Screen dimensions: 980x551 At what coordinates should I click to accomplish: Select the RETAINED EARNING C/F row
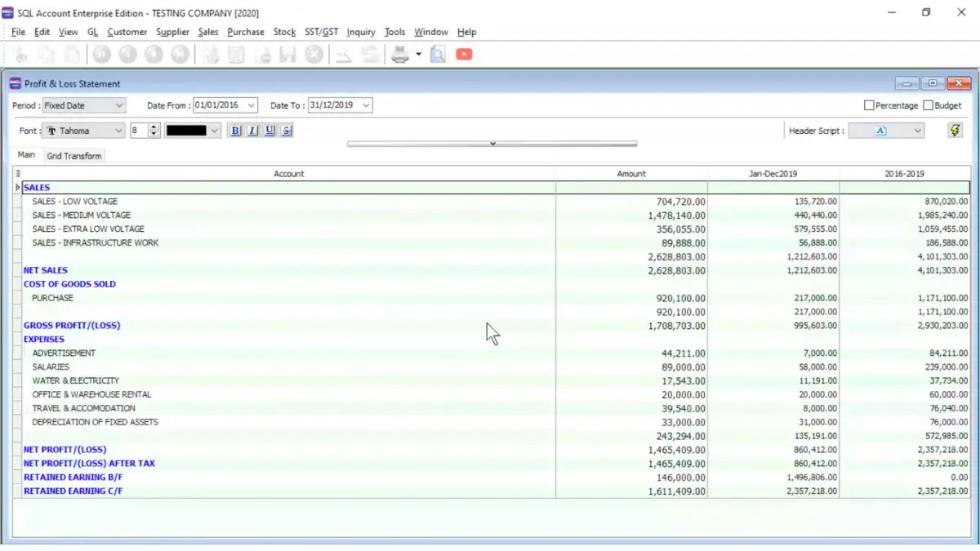pyautogui.click(x=492, y=491)
